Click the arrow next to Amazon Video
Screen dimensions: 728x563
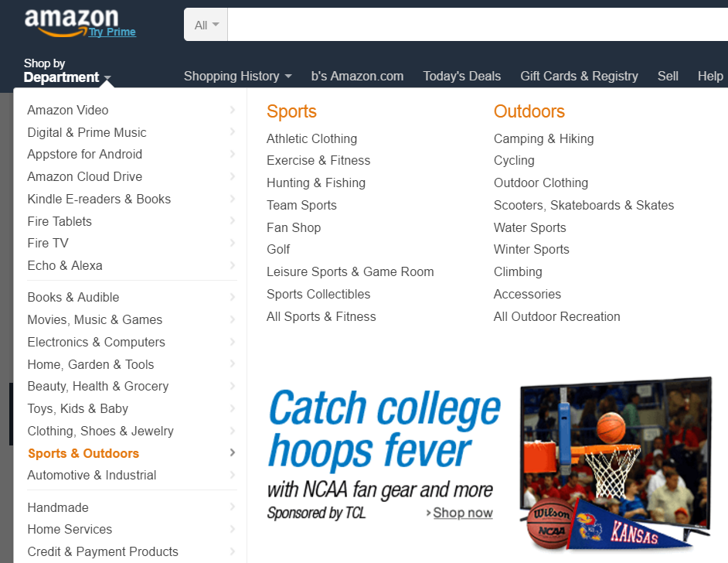pos(233,110)
